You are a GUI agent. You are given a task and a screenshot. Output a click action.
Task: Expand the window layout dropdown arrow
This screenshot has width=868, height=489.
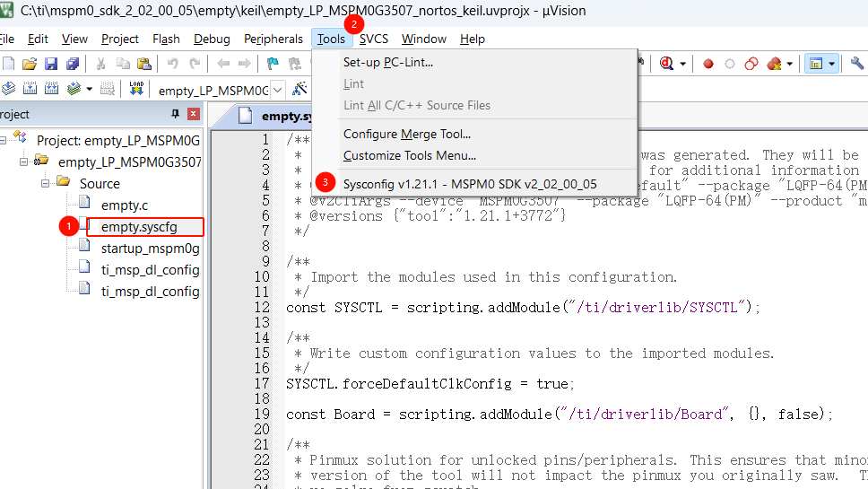(831, 64)
